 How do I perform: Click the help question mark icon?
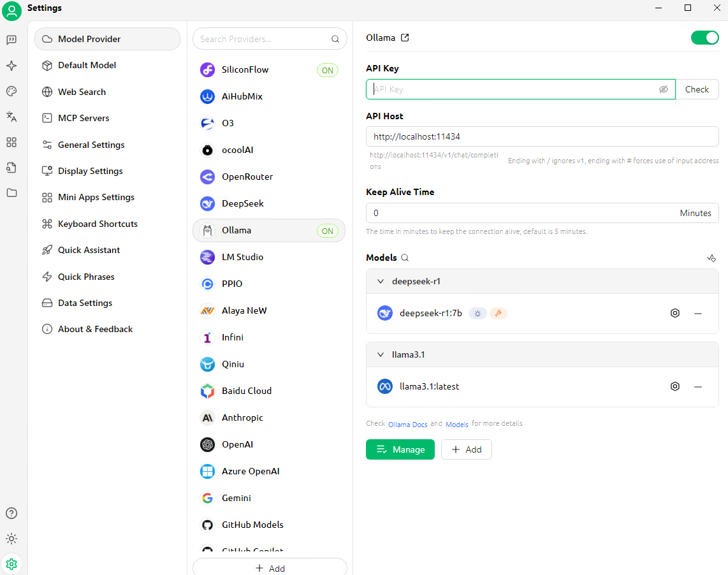point(11,513)
